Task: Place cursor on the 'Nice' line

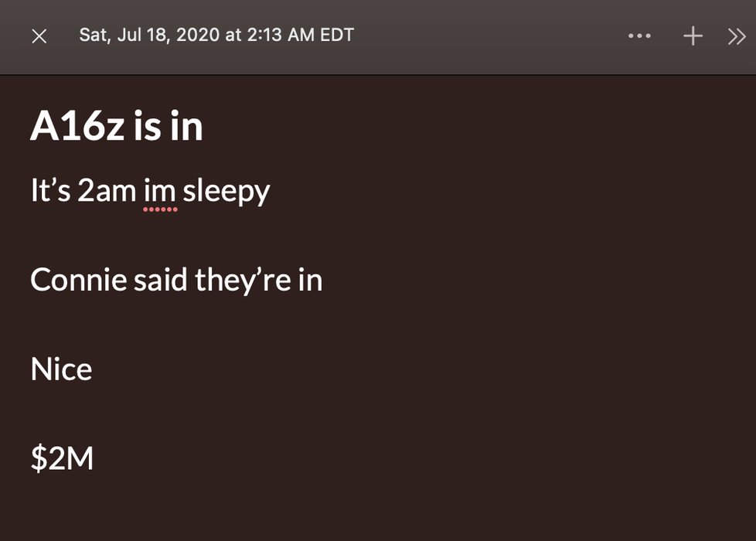Action: [x=61, y=369]
